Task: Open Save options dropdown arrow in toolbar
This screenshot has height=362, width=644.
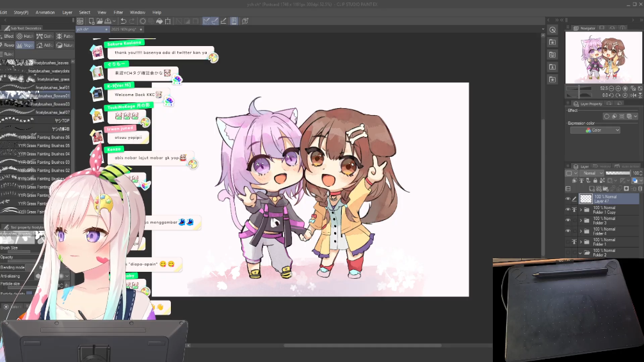Action: pos(114,21)
